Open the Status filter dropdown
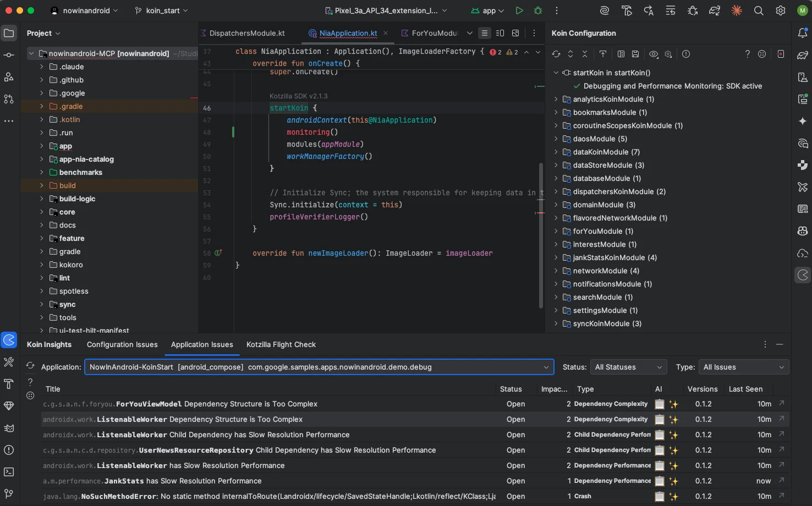The width and height of the screenshot is (812, 506). (628, 367)
